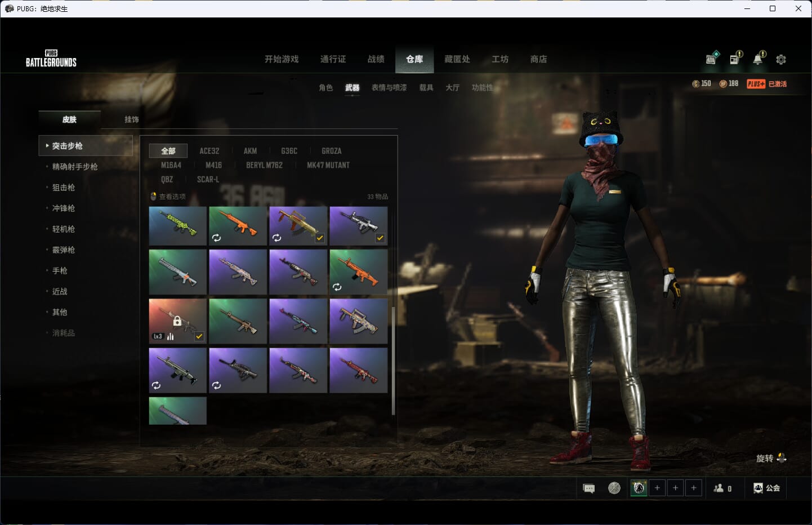
Task: Go to the 开始游戏 tab
Action: (x=282, y=59)
